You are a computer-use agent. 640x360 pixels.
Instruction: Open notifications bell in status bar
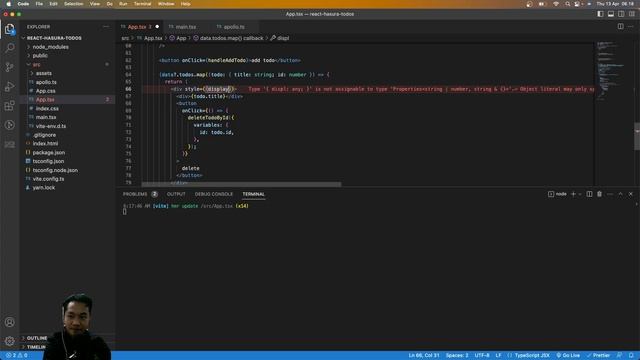pyautogui.click(x=631, y=355)
